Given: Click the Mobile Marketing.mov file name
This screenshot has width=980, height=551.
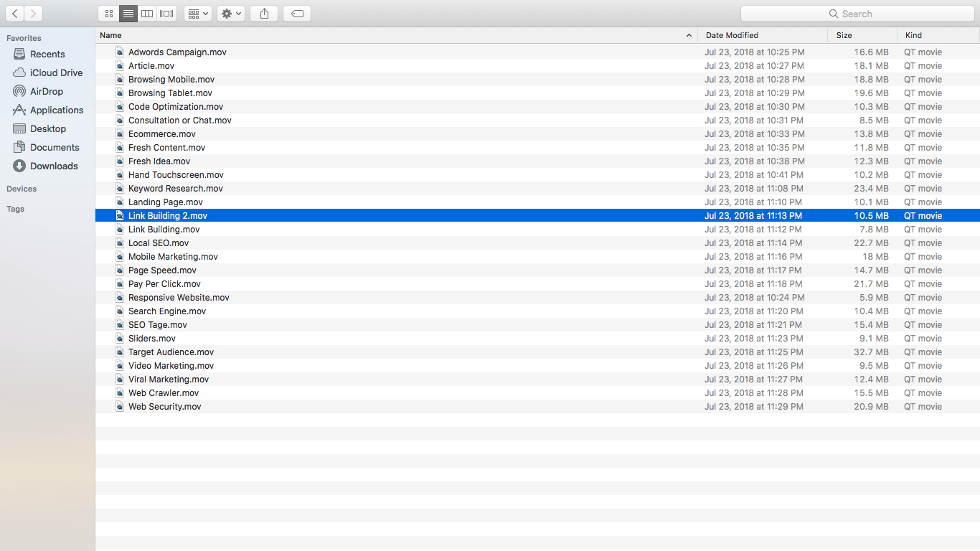Looking at the screenshot, I should [x=173, y=257].
